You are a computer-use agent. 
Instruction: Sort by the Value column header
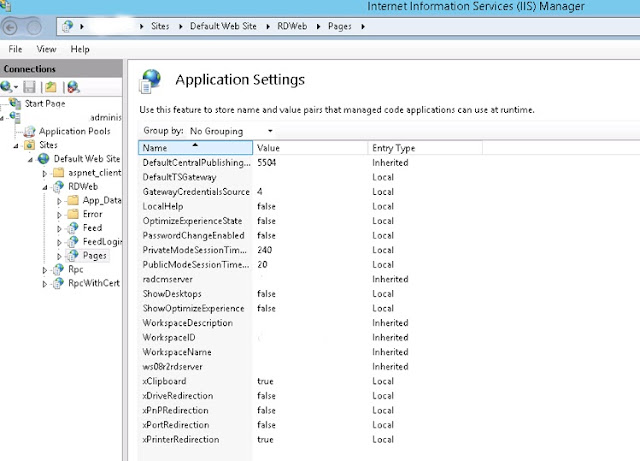(310, 148)
